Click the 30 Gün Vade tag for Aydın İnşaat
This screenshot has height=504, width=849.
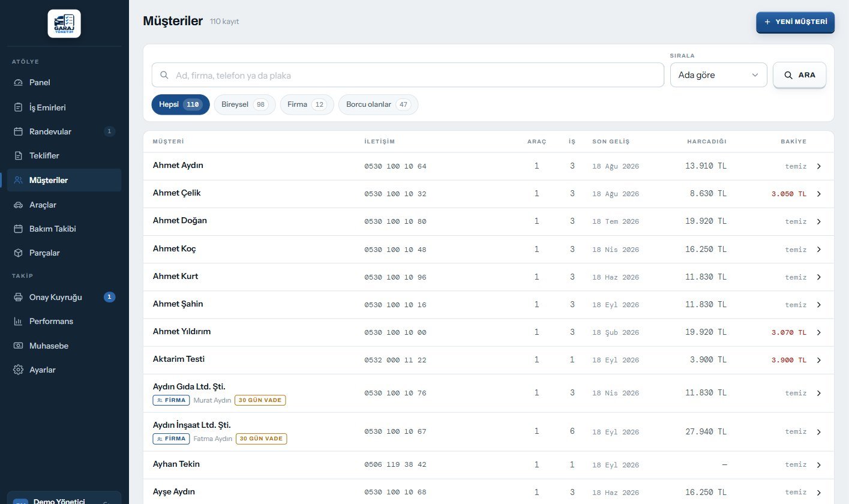coord(261,439)
